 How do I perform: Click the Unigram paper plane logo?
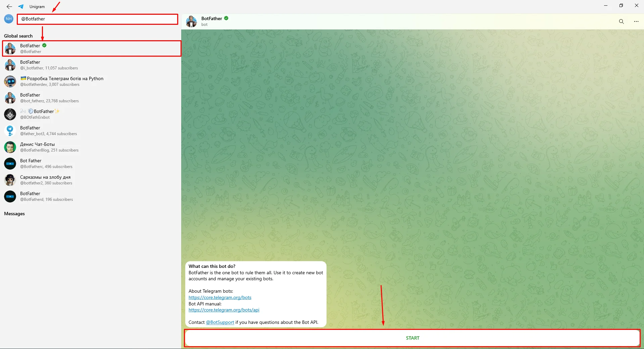pyautogui.click(x=21, y=7)
